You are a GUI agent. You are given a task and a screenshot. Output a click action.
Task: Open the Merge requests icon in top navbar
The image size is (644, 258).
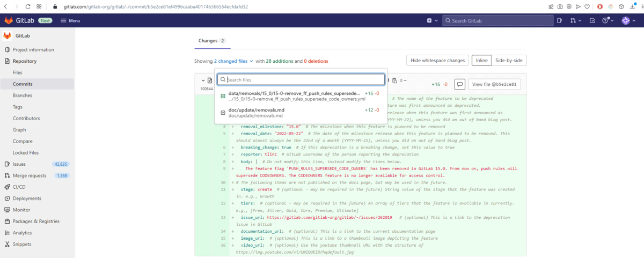tap(575, 20)
